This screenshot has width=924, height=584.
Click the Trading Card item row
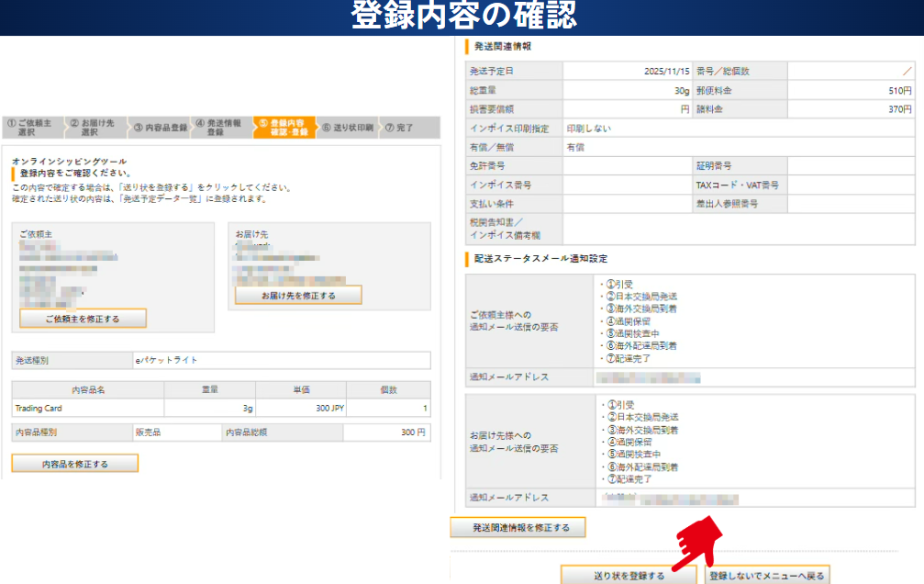[220, 408]
